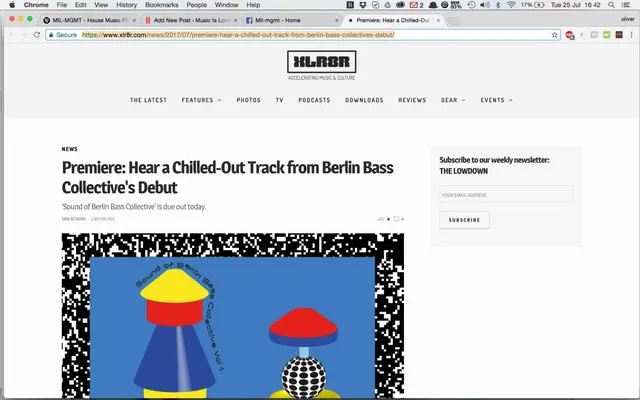Go forward in browser history

tap(24, 35)
